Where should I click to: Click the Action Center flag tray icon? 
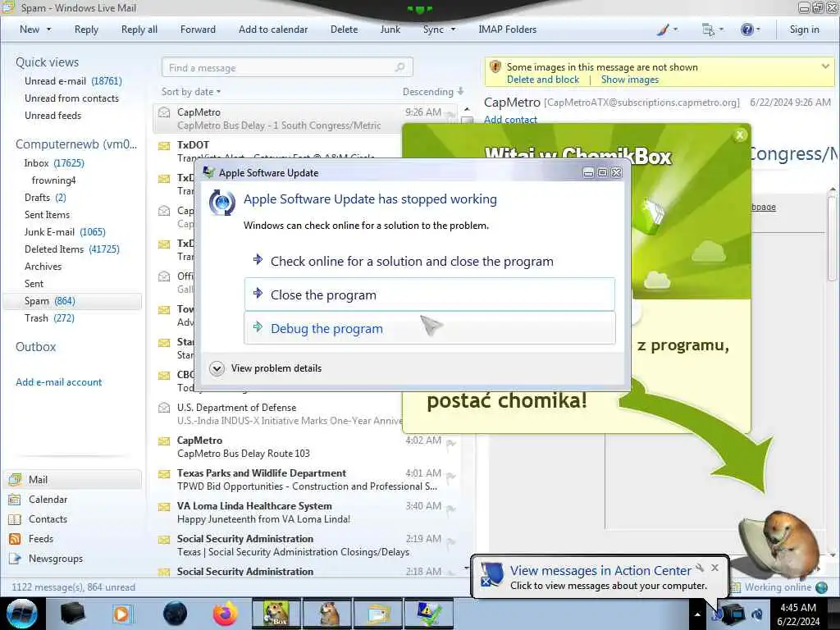pos(716,614)
